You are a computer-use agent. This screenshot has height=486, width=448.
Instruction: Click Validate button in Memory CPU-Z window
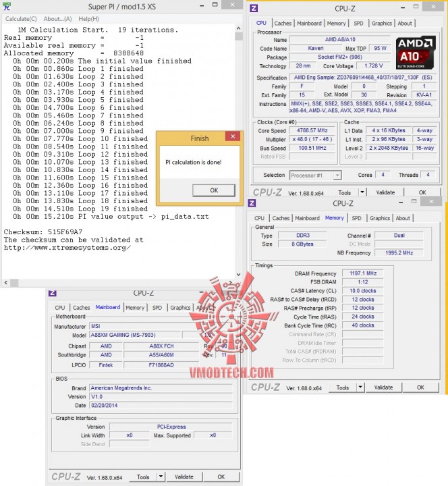coord(383,387)
